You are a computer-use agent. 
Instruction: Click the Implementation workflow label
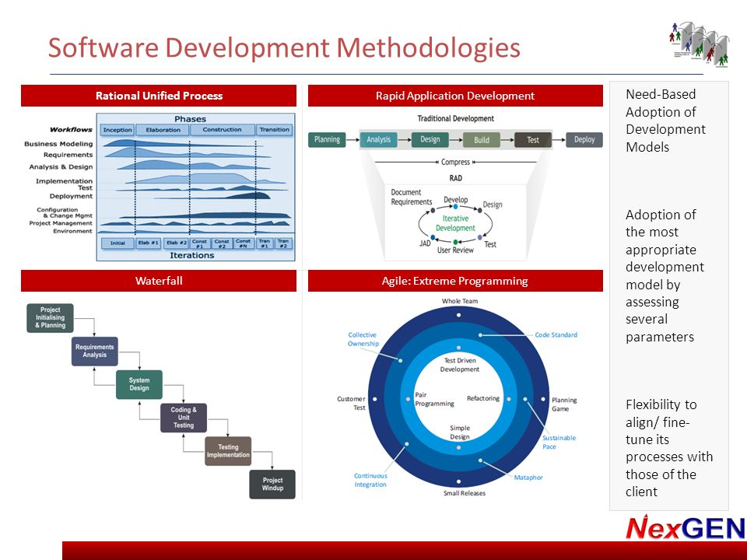pos(64,181)
